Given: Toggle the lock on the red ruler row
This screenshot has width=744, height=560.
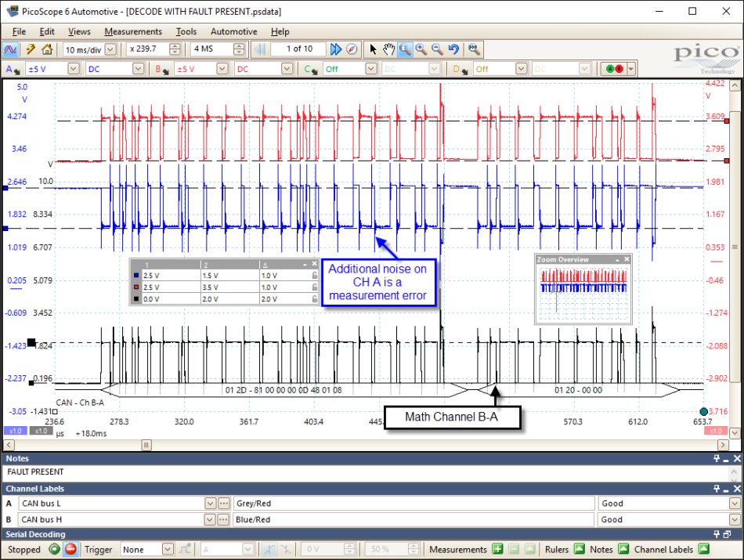Looking at the screenshot, I should point(314,287).
